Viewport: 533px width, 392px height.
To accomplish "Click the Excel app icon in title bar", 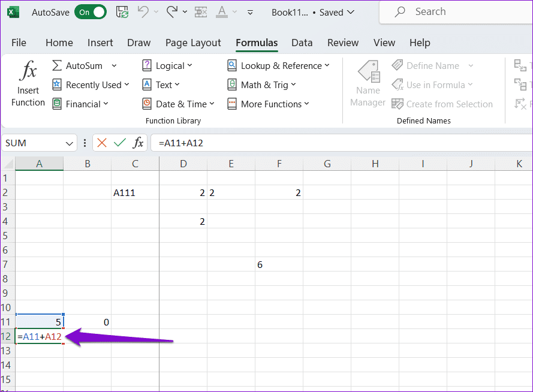I will [13, 12].
